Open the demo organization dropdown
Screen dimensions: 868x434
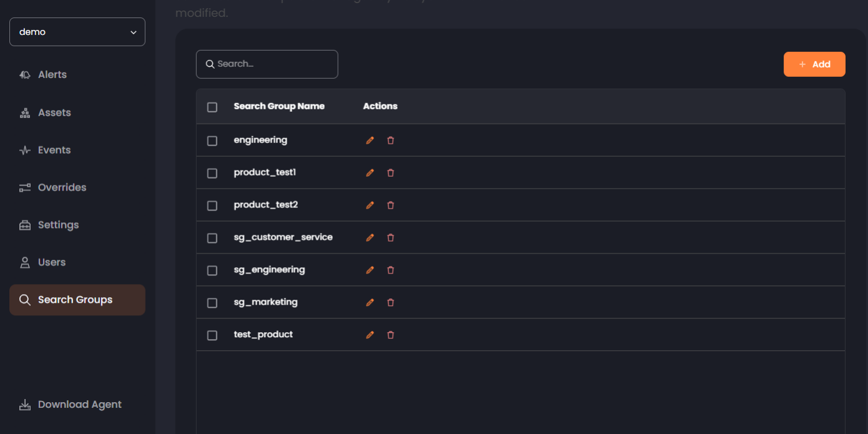77,31
